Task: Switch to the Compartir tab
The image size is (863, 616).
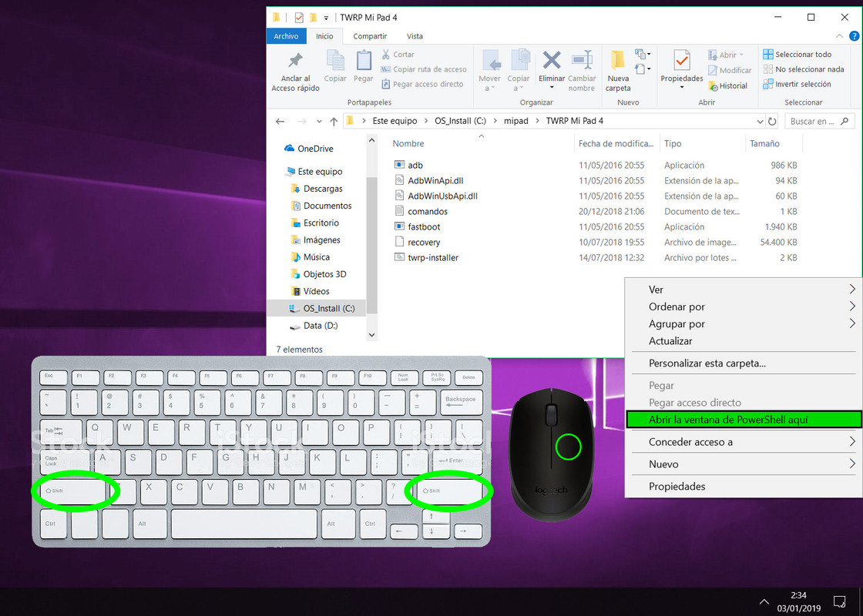Action: pyautogui.click(x=370, y=36)
